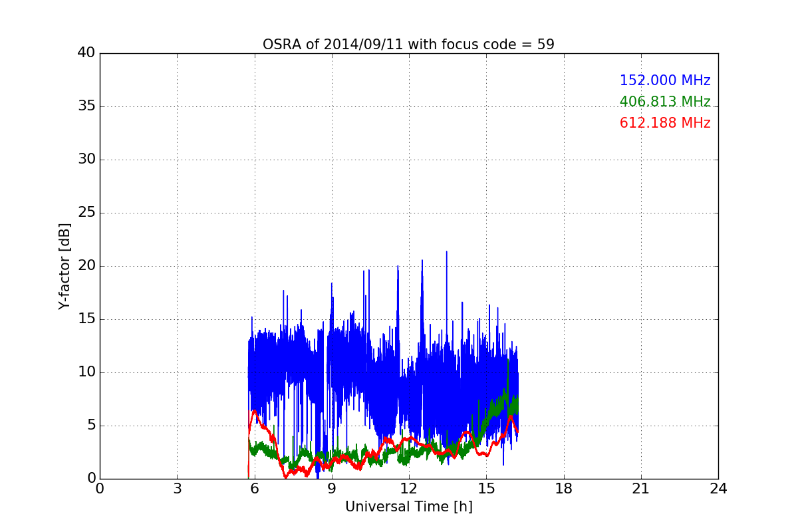Click the x-axis tick label 6
This screenshot has width=798, height=532.
click(255, 489)
